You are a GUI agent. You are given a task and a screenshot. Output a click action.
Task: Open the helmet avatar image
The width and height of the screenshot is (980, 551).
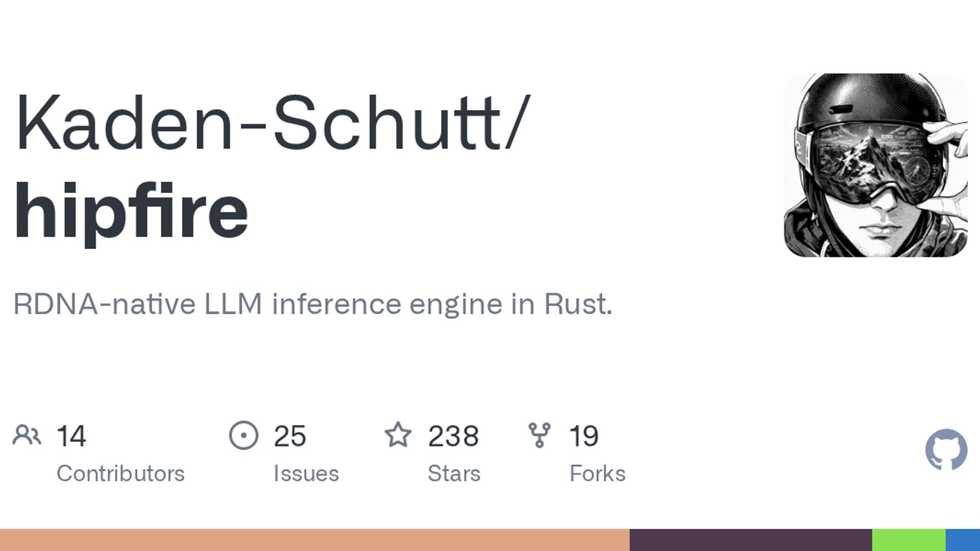(x=875, y=165)
